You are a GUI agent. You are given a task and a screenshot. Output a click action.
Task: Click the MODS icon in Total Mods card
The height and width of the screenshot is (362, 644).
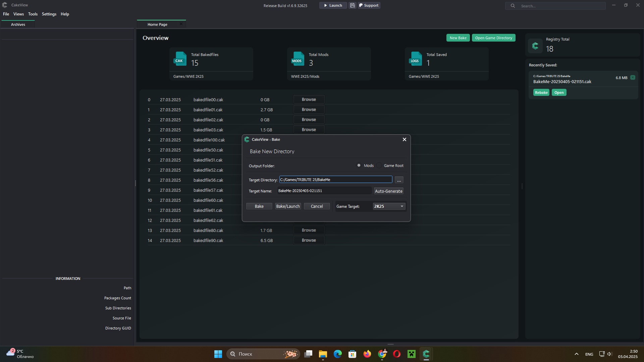tap(298, 59)
